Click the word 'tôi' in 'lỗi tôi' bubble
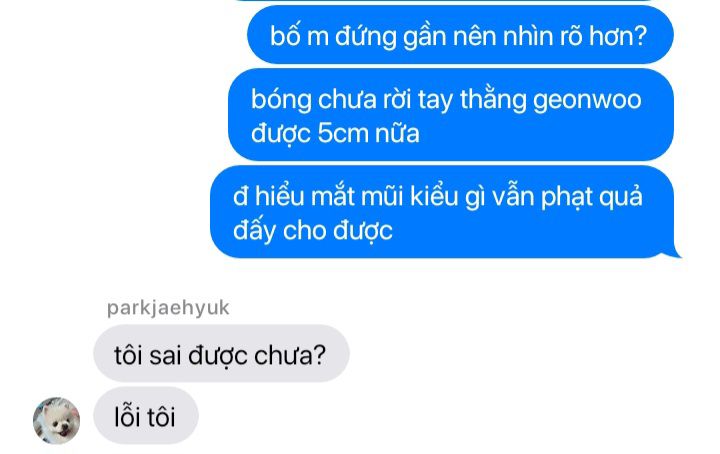The image size is (720, 454). coord(161,417)
